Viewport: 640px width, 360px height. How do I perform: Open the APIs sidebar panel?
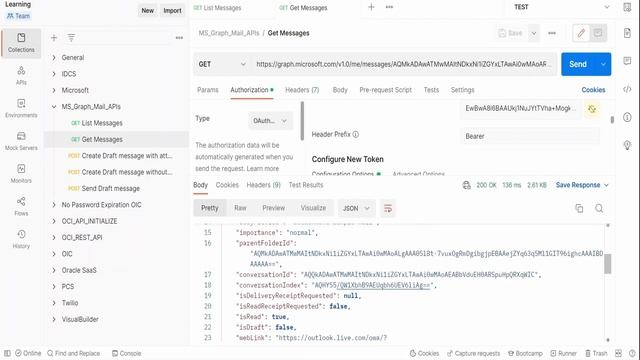pos(21,76)
